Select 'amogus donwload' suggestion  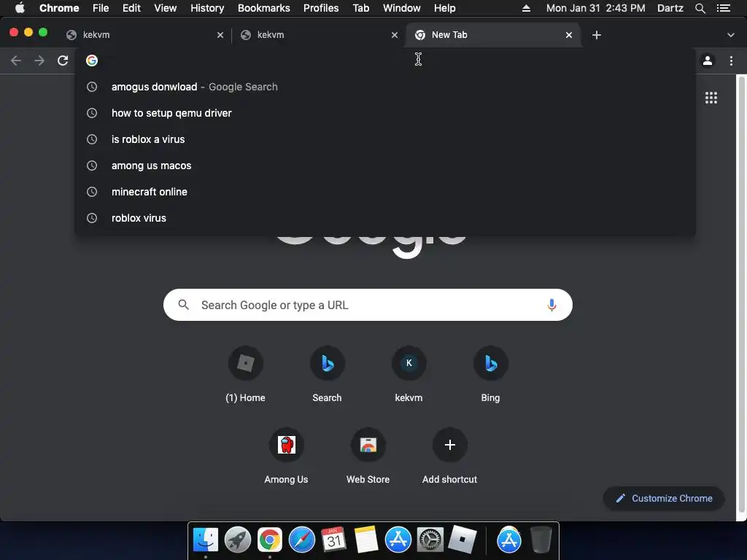(385, 87)
